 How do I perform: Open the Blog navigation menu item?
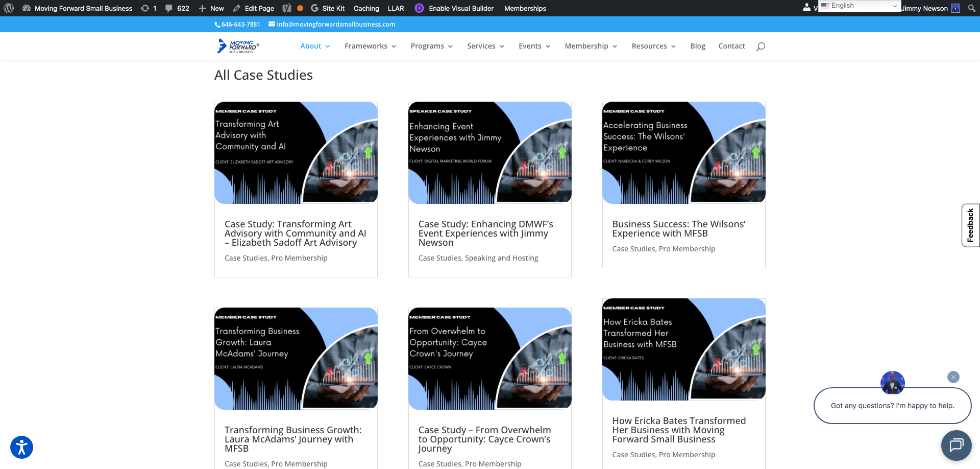[698, 46]
